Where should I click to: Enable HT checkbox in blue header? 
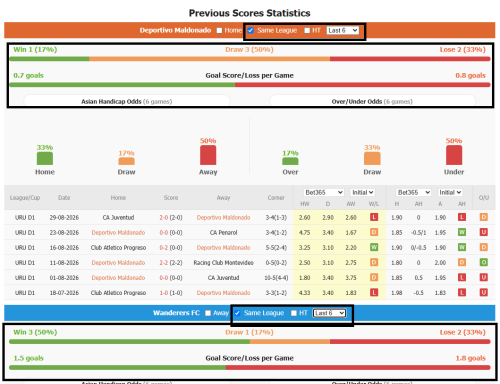pos(294,313)
